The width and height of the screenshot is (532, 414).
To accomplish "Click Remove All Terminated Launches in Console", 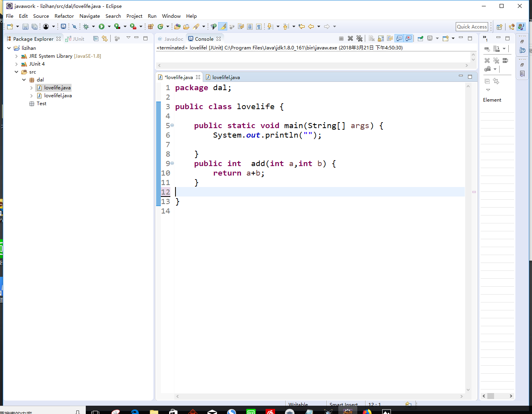I will 359,38.
